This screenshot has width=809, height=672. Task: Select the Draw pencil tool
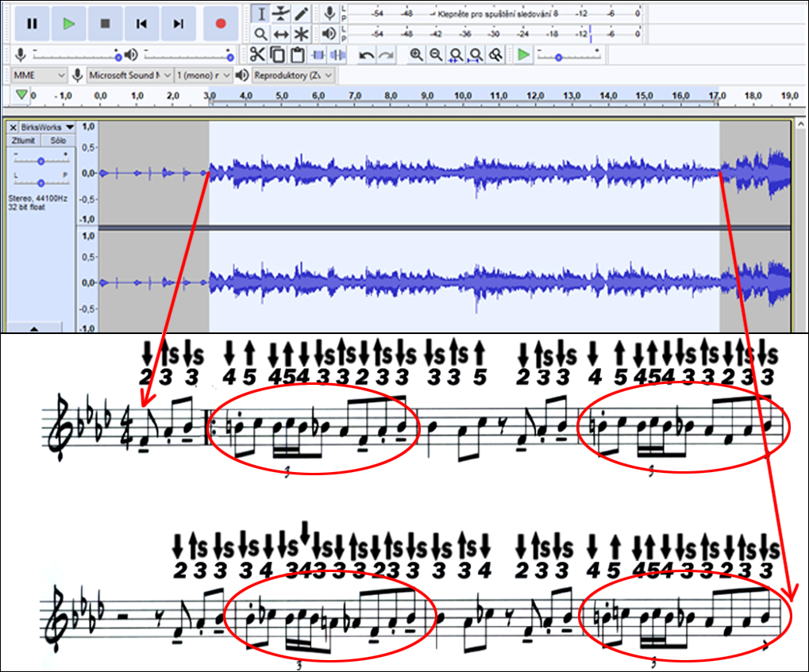(x=301, y=14)
